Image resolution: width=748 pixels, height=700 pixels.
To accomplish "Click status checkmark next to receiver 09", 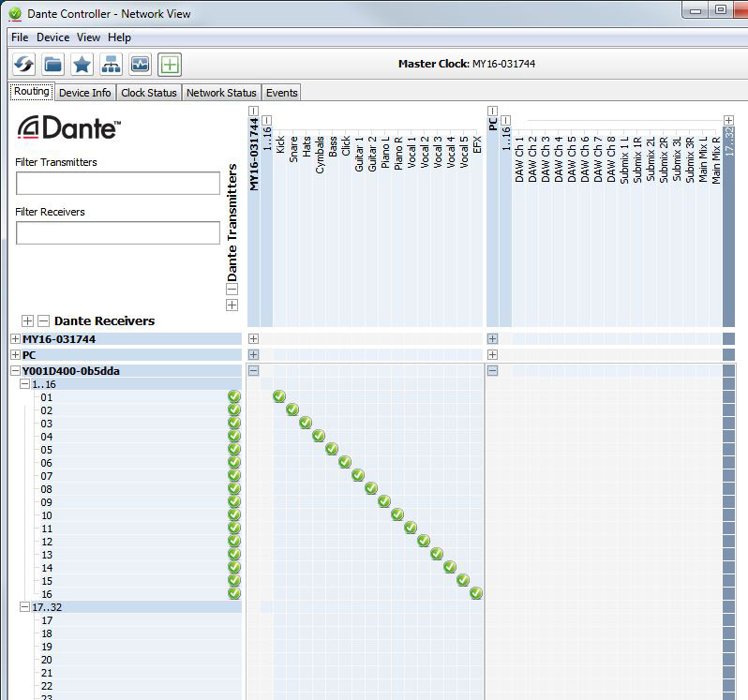I will click(234, 501).
